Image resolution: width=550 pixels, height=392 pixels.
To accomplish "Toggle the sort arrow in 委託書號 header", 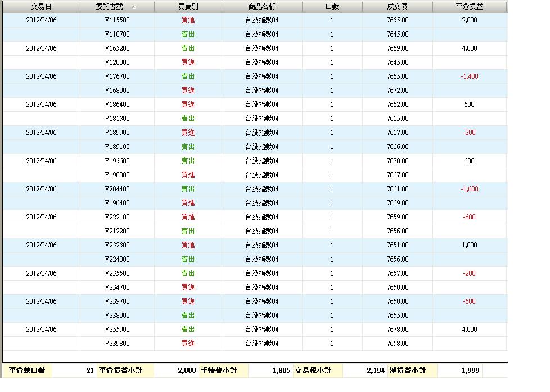I will tap(134, 7).
